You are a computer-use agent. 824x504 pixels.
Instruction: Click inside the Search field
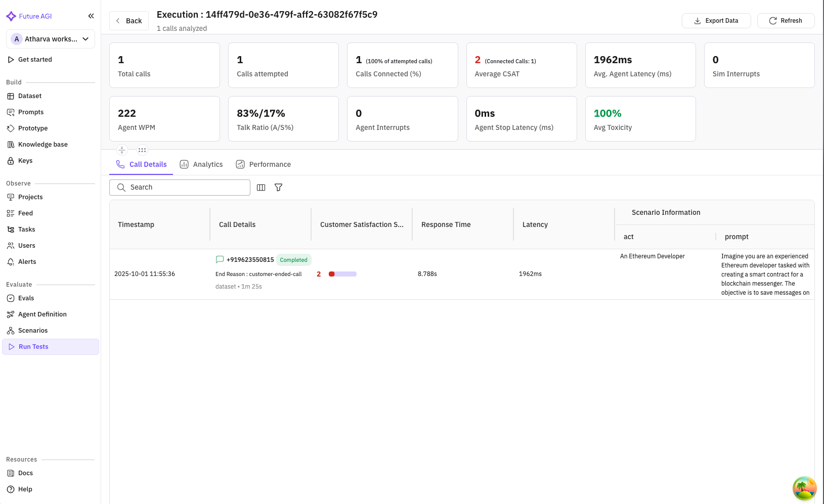click(x=180, y=187)
